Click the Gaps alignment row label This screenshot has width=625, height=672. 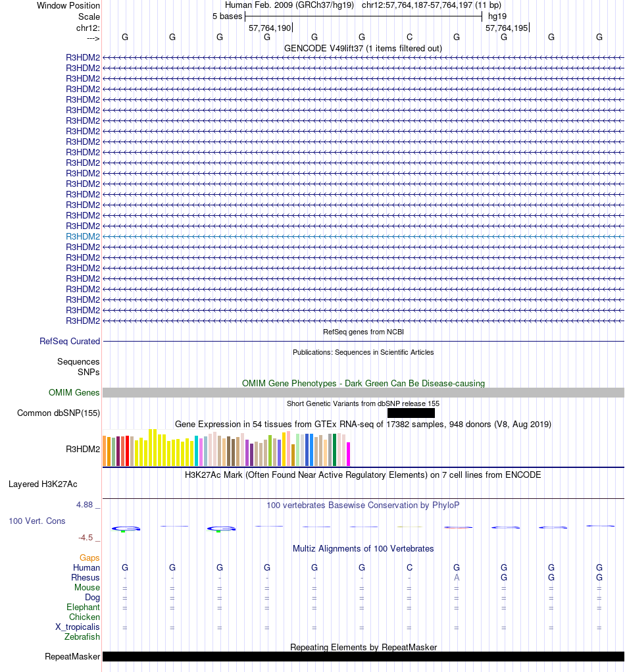(x=89, y=557)
